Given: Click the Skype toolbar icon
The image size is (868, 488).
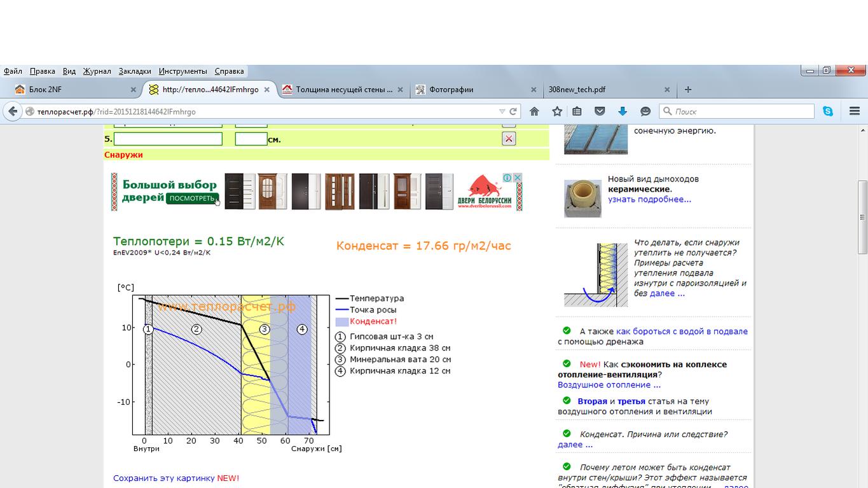Looking at the screenshot, I should click(x=827, y=111).
